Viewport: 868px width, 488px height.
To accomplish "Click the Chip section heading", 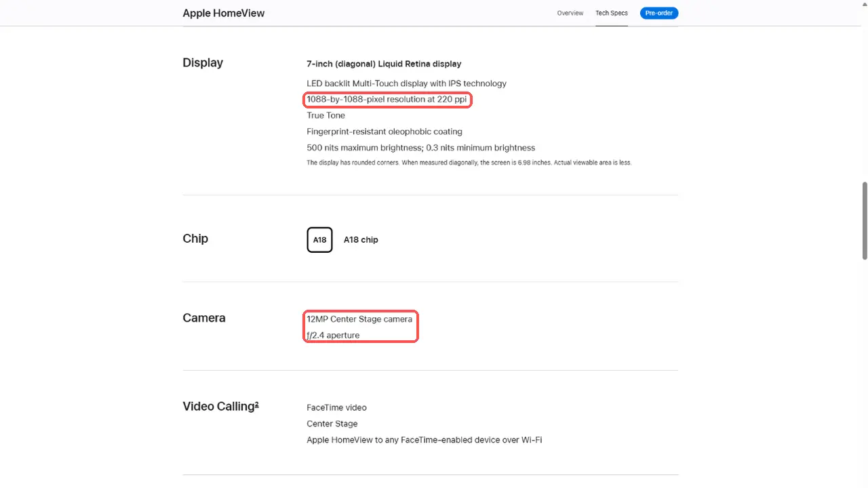I will point(195,239).
